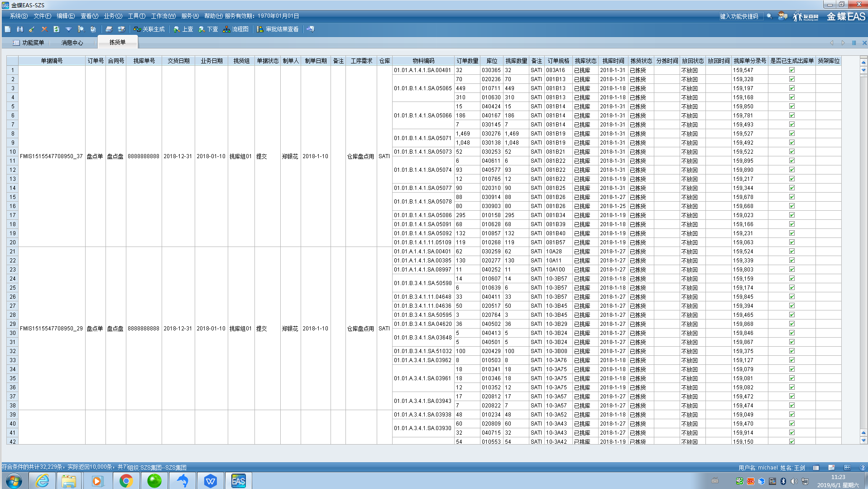Toggle 已生成出库单 checkbox for entry 159,522
The image size is (868, 489).
tap(791, 151)
